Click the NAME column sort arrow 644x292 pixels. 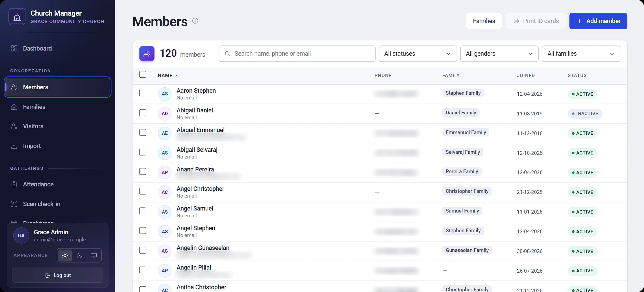click(x=177, y=76)
